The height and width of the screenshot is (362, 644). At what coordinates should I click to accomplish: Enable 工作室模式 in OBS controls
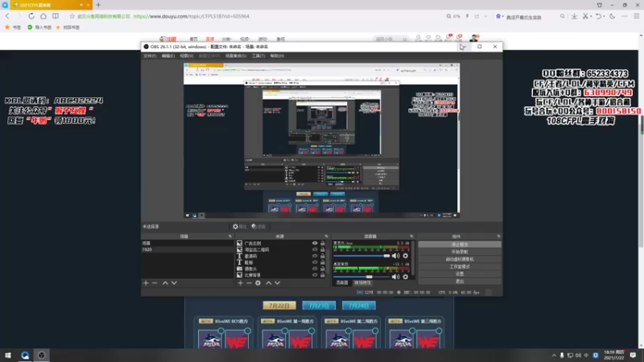tap(460, 267)
